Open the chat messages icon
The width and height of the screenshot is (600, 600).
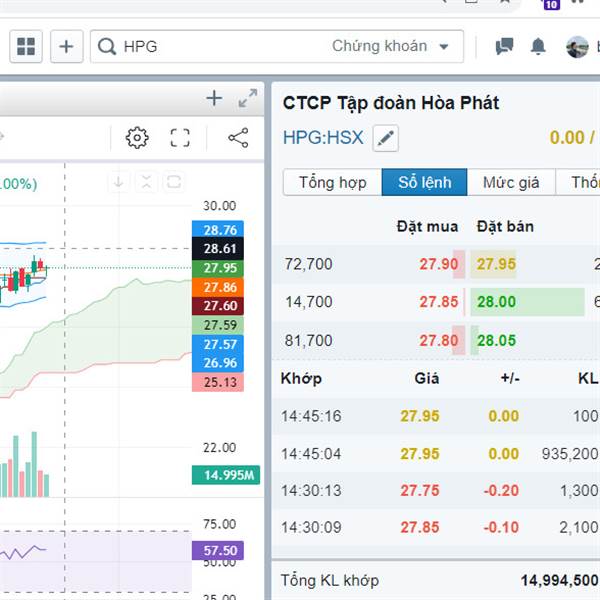click(x=504, y=46)
